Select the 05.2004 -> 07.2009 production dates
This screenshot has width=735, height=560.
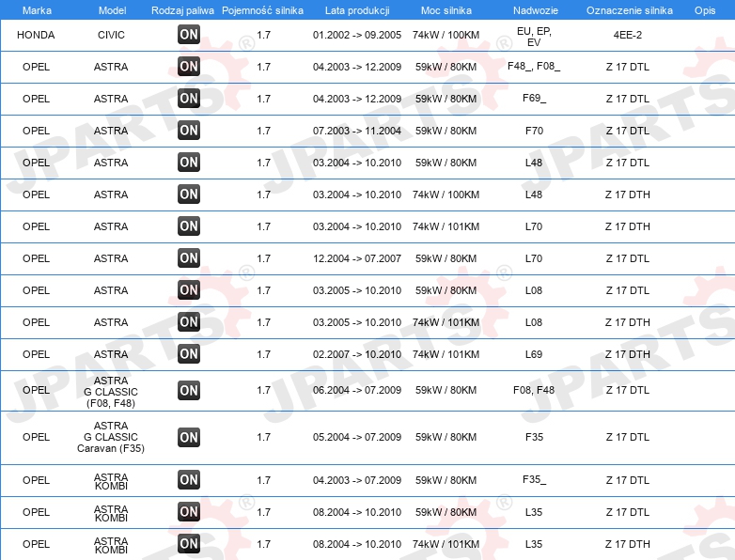point(357,437)
